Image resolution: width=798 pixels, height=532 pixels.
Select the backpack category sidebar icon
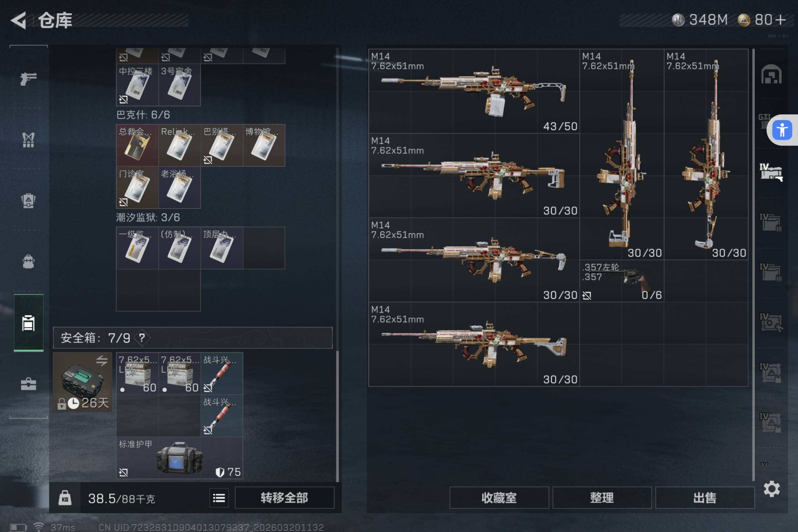pyautogui.click(x=28, y=262)
